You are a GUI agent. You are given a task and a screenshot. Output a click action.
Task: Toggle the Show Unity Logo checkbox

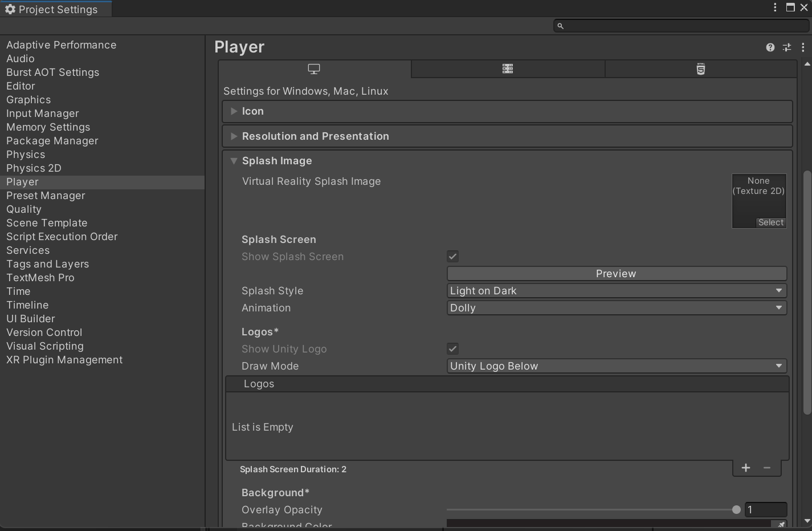click(453, 349)
